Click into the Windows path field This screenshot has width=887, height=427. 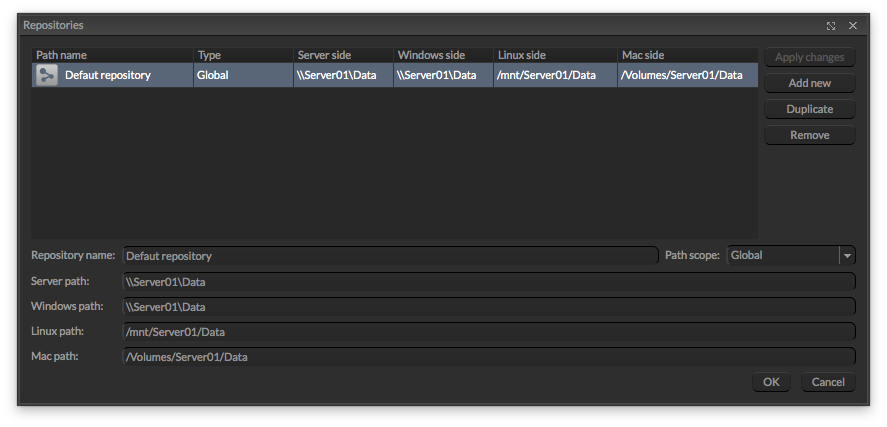pos(488,307)
